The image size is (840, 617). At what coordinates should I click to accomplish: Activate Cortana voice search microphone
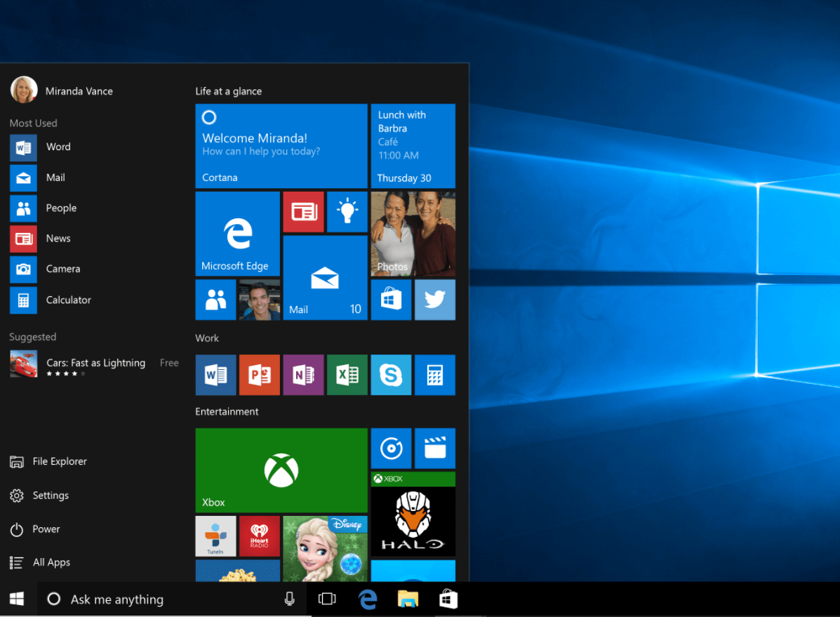click(290, 599)
